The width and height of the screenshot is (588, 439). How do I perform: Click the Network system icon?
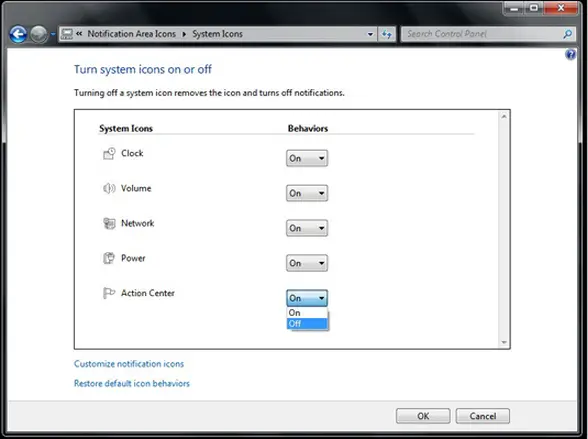tap(109, 223)
